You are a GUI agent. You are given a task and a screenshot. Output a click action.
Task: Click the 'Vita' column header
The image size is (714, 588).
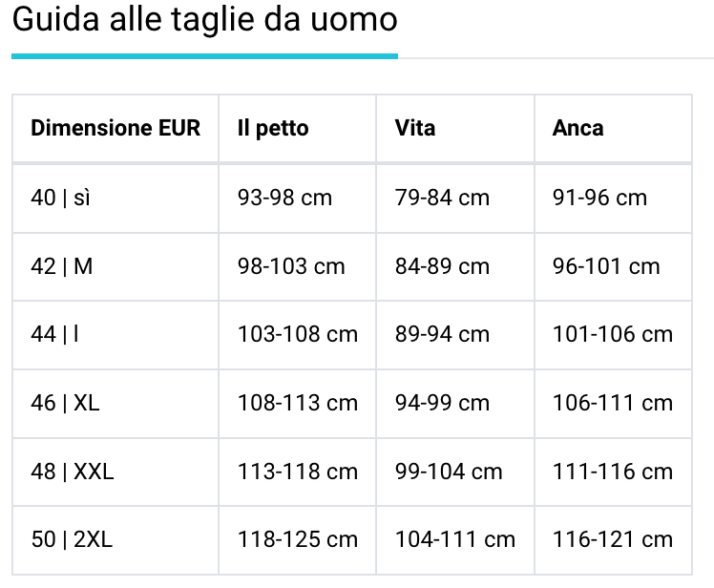pos(415,128)
